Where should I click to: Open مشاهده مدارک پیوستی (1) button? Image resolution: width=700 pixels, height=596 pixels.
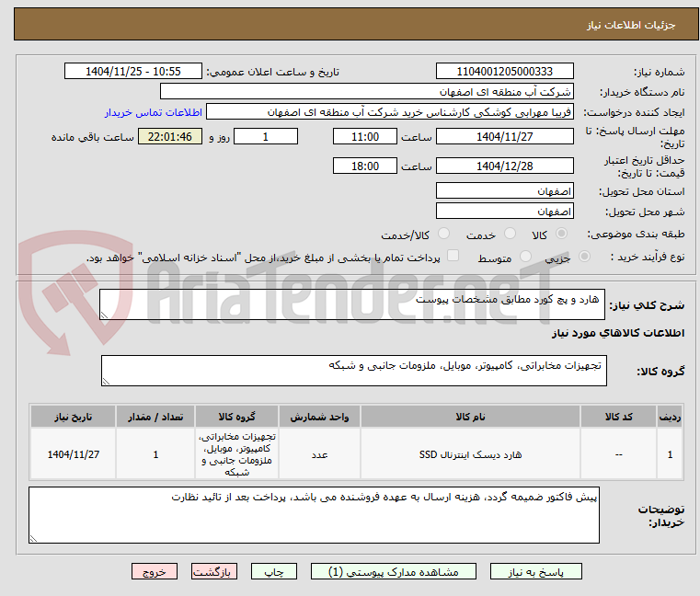394,571
